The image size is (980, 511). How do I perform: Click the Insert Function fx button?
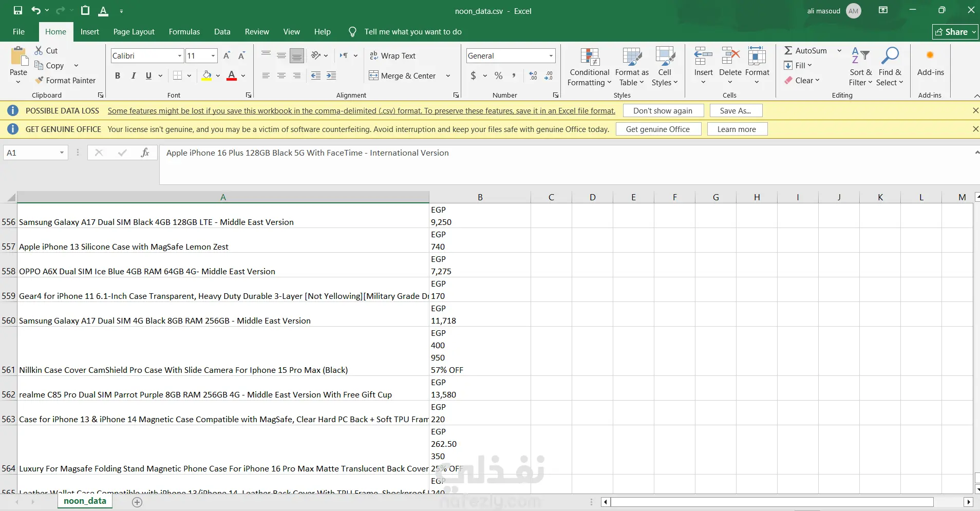click(145, 153)
